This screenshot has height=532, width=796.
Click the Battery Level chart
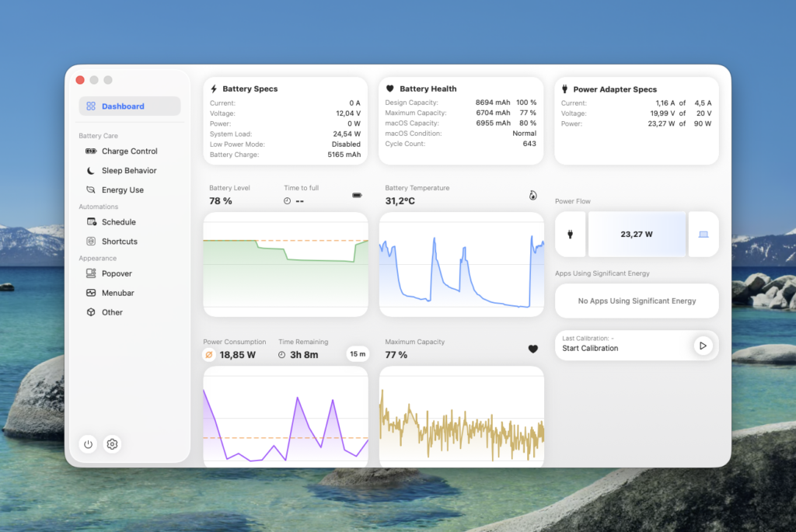pyautogui.click(x=286, y=264)
